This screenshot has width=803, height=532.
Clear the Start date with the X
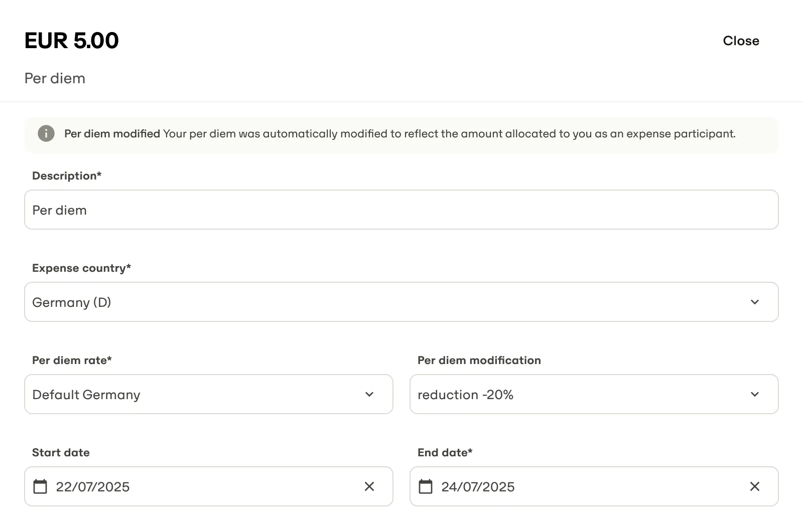point(369,486)
